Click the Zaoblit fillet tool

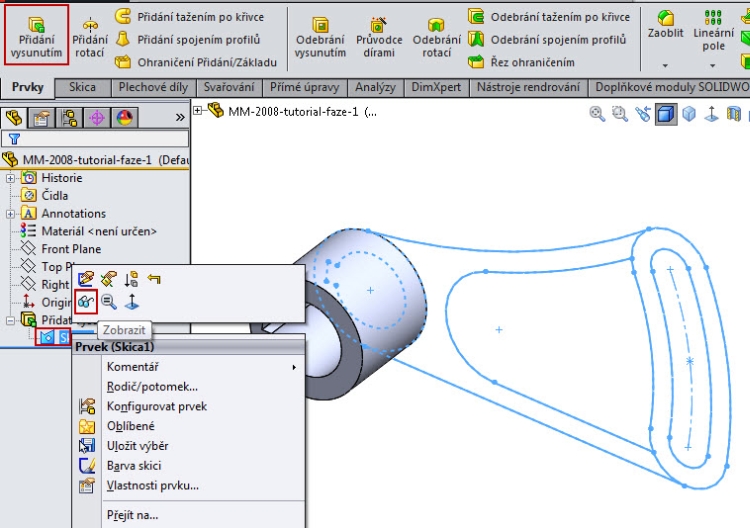coord(665,25)
